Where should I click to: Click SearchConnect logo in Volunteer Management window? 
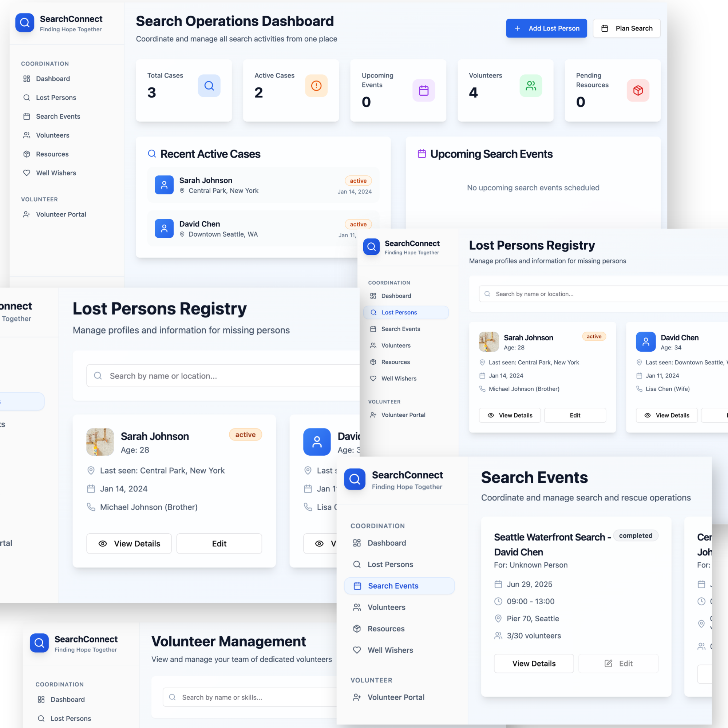click(x=39, y=643)
